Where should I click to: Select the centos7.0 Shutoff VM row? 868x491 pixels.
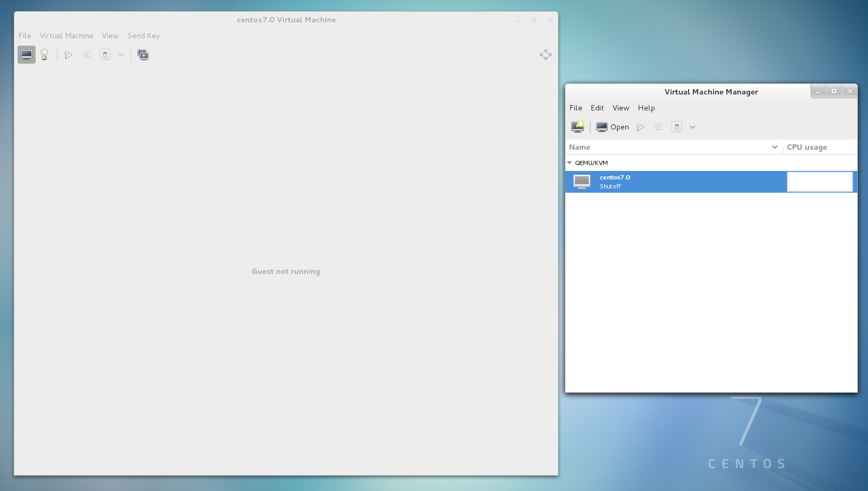tap(711, 182)
